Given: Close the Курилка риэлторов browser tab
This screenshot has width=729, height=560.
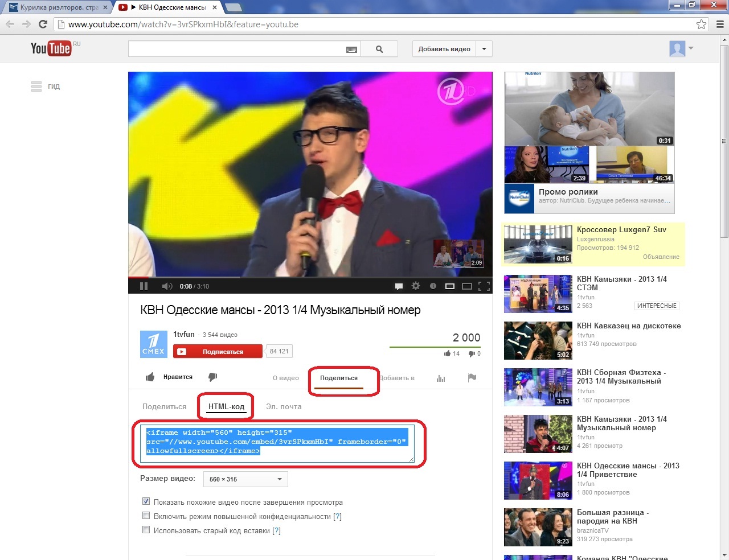Looking at the screenshot, I should point(105,7).
